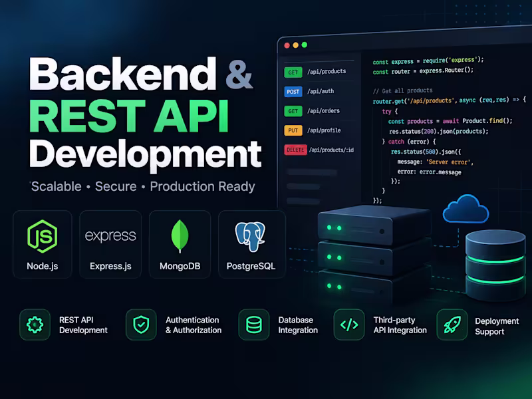Select the Database Integration cylinder icon

coord(254,325)
